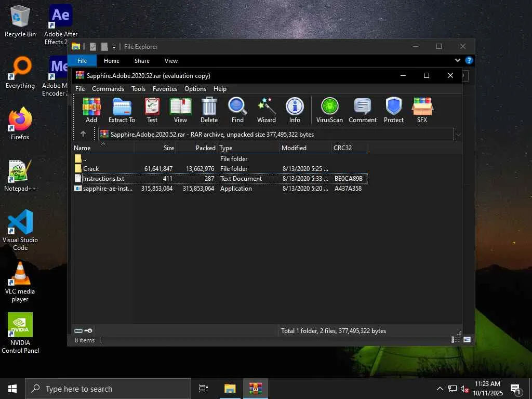Select the Instructions.txt file
Screen dimensions: 532x399
[220, 179]
